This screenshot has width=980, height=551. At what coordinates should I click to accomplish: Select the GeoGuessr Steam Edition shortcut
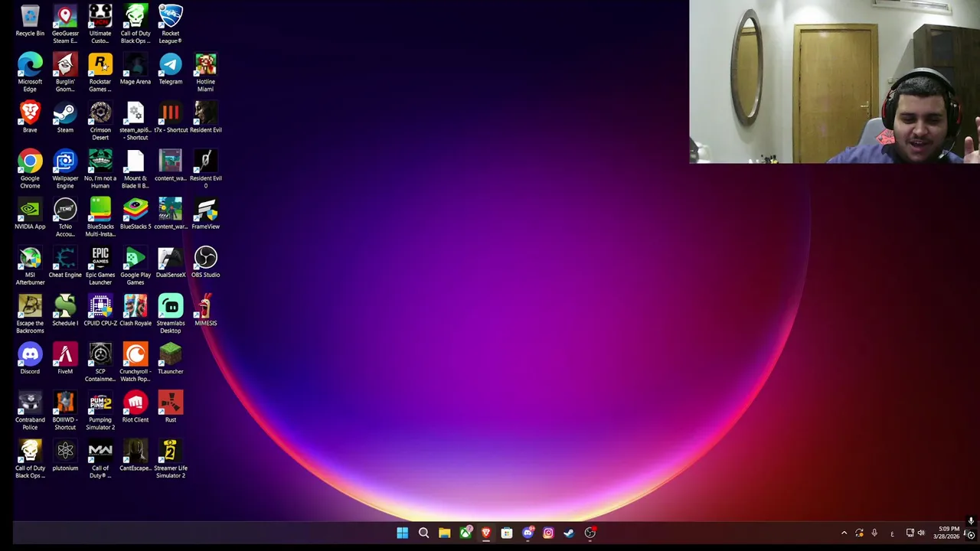point(65,24)
